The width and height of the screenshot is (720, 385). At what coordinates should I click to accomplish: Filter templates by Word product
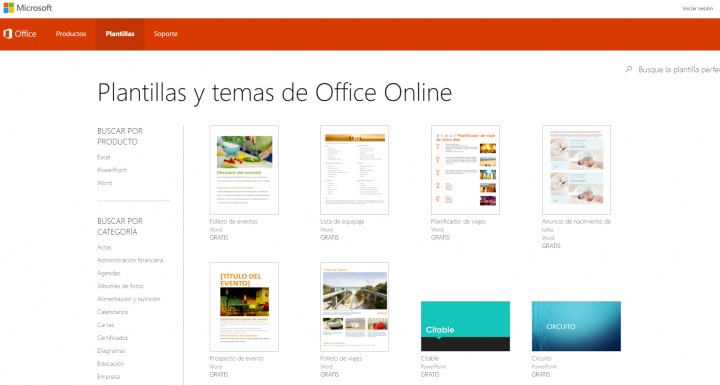[x=104, y=183]
